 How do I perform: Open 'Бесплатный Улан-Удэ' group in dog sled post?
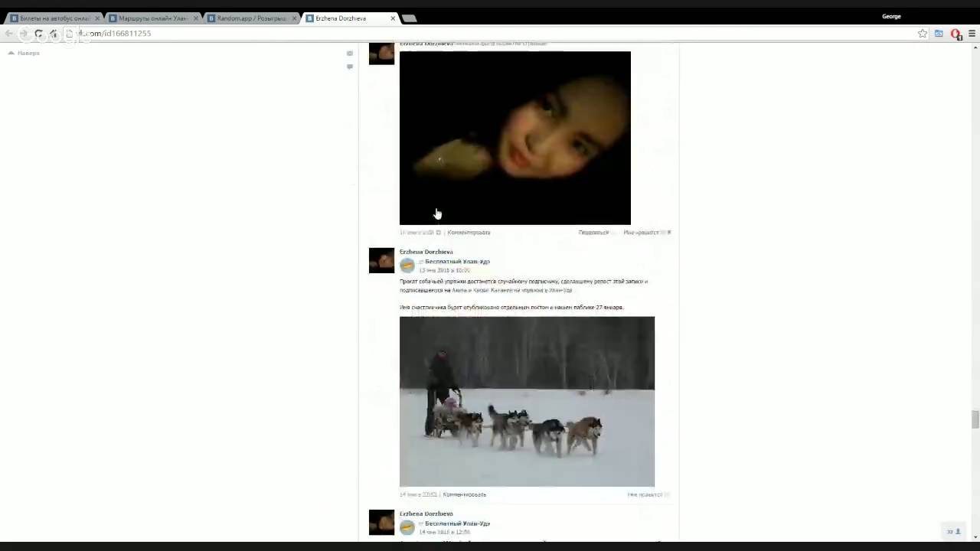point(457,262)
